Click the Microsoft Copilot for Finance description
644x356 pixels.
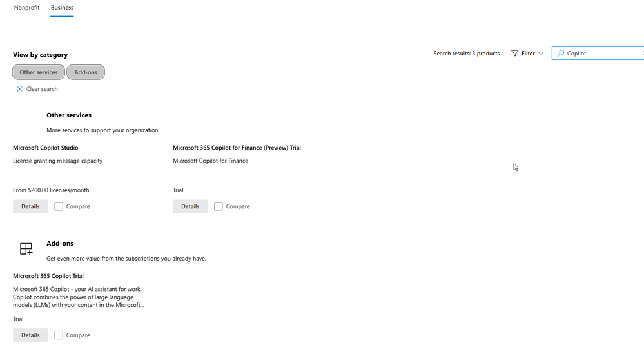pyautogui.click(x=211, y=161)
